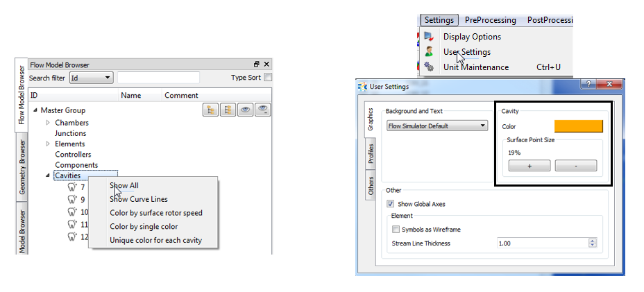Image resolution: width=644 pixels, height=292 pixels.
Task: Click the Display Options menu icon
Action: 429,37
